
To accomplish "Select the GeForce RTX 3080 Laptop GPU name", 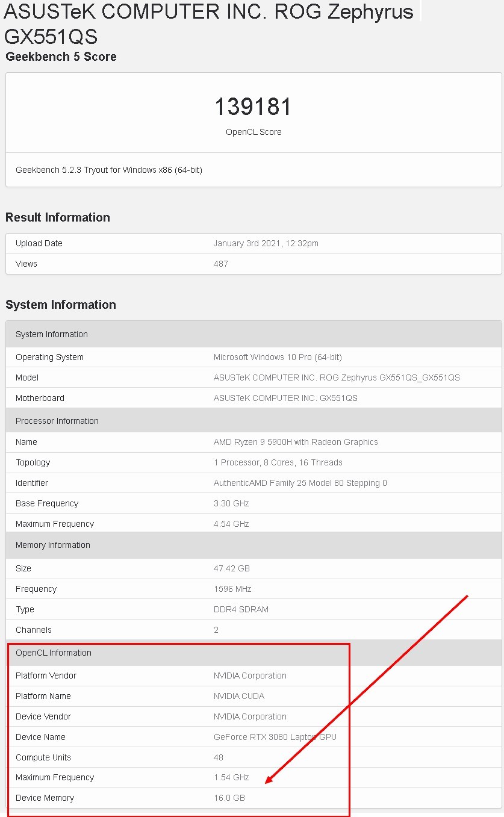I will click(275, 737).
